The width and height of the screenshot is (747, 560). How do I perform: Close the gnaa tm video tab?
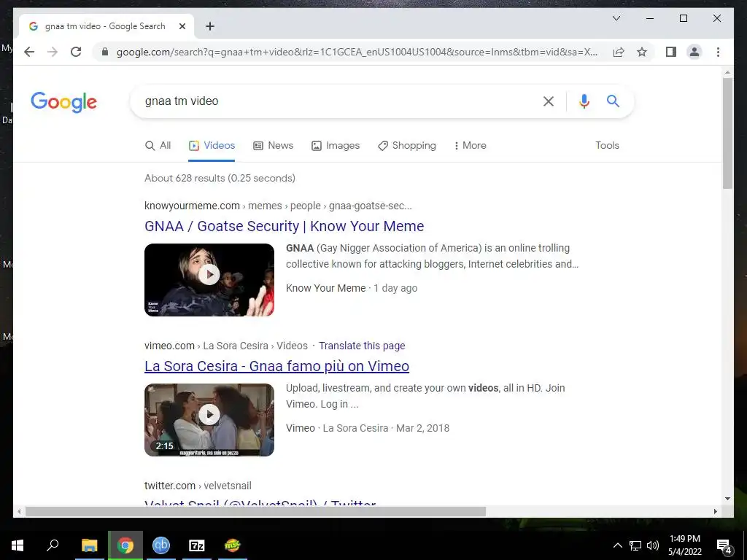tap(182, 26)
